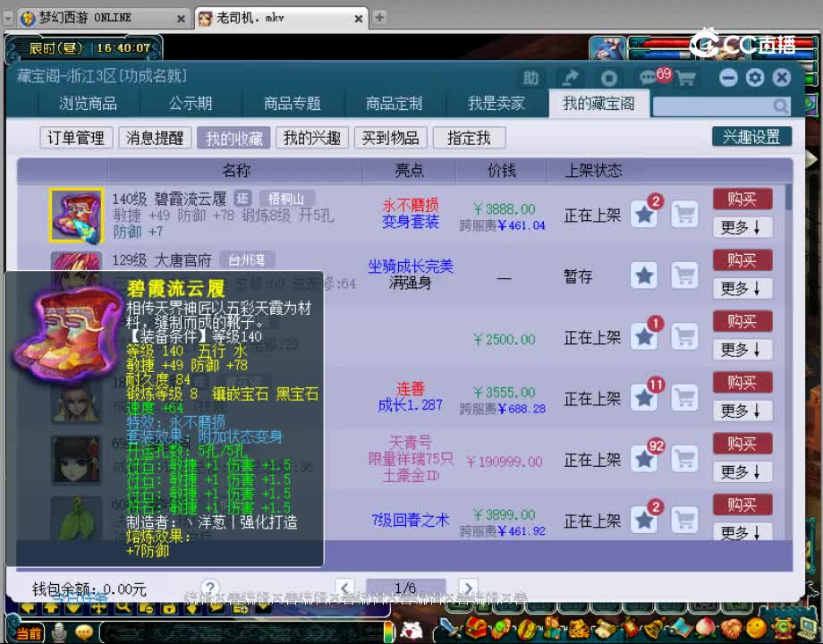823x644 pixels.
Task: Expand 更多 on the ¥2500.00 row
Action: (x=742, y=350)
